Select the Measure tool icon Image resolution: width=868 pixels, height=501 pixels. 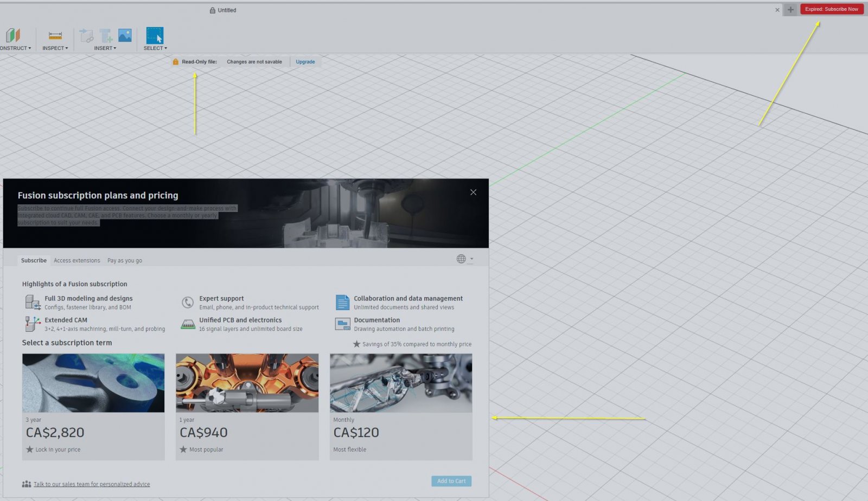point(55,36)
